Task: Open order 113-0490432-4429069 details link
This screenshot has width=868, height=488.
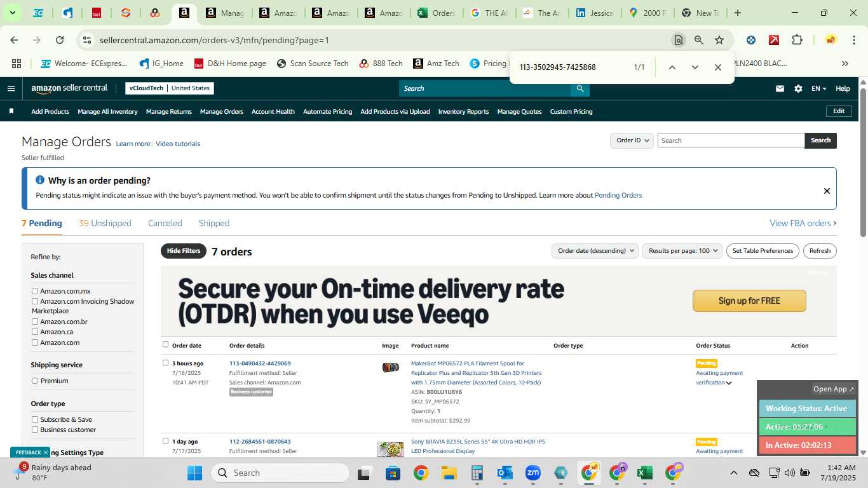Action: tap(260, 363)
